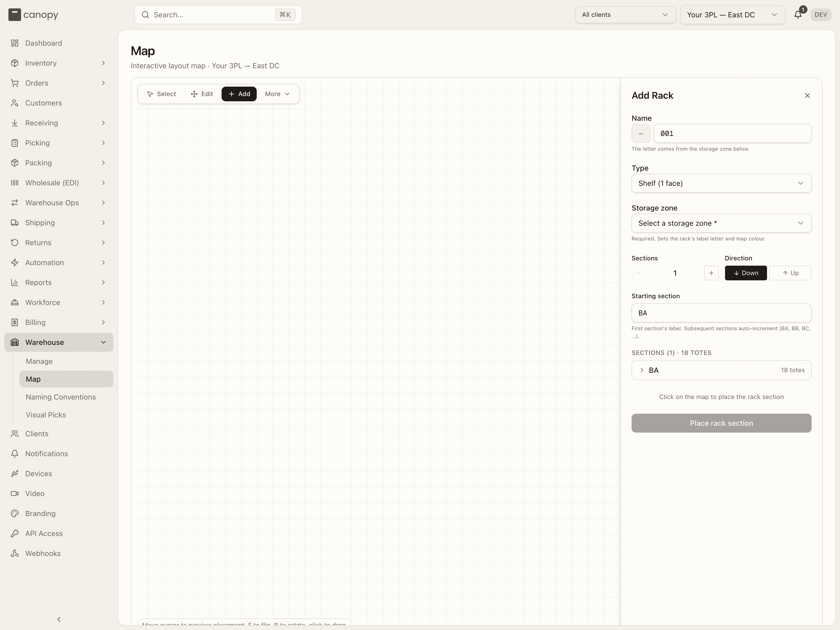Viewport: 840px width, 630px height.
Task: Open API Access page
Action: tap(59, 533)
